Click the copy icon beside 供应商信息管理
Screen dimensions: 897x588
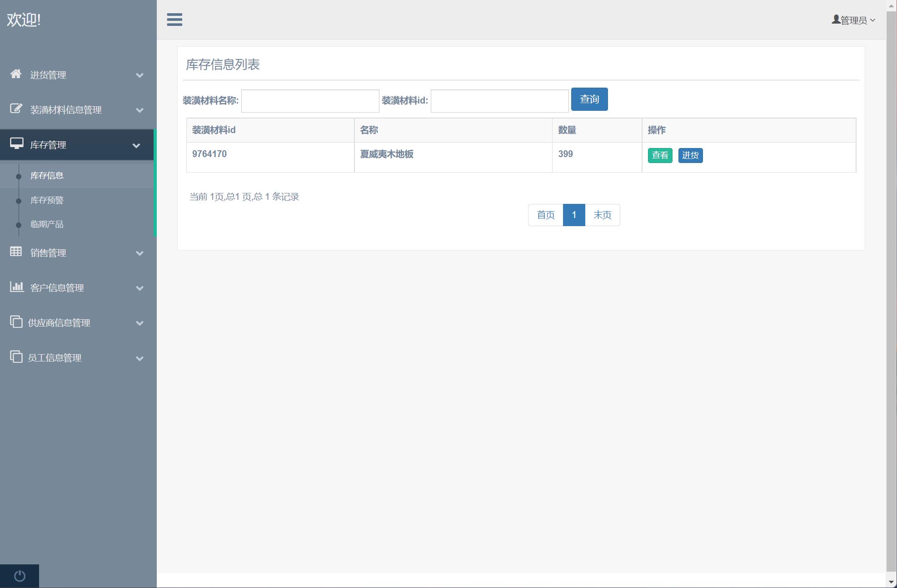16,322
